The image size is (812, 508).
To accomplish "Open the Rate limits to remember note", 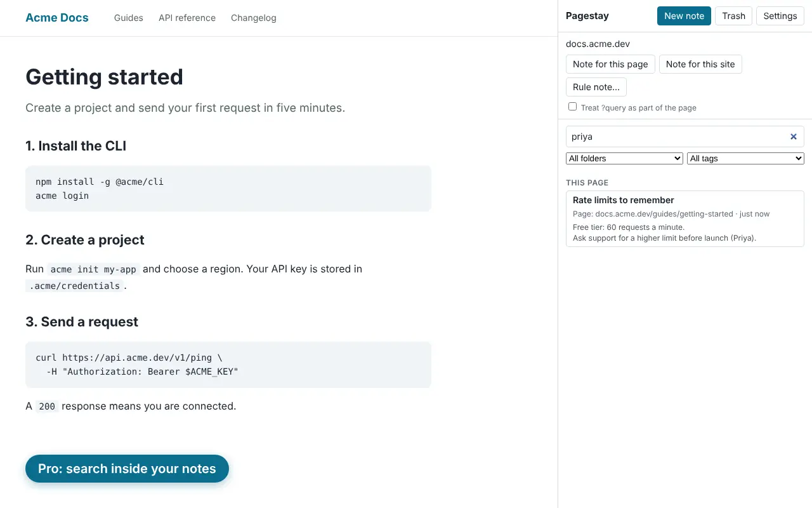I will click(685, 219).
